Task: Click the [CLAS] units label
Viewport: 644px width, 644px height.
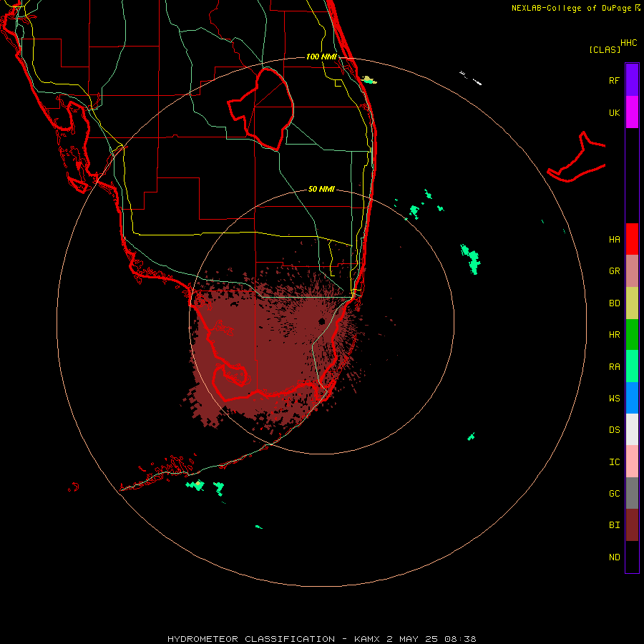Action: coord(605,49)
